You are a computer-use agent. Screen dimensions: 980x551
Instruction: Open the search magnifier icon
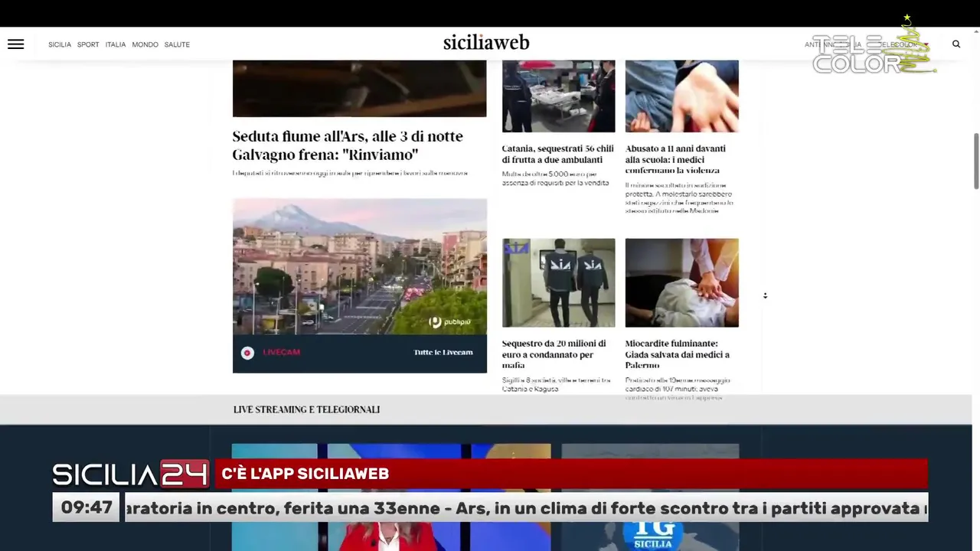pos(956,44)
